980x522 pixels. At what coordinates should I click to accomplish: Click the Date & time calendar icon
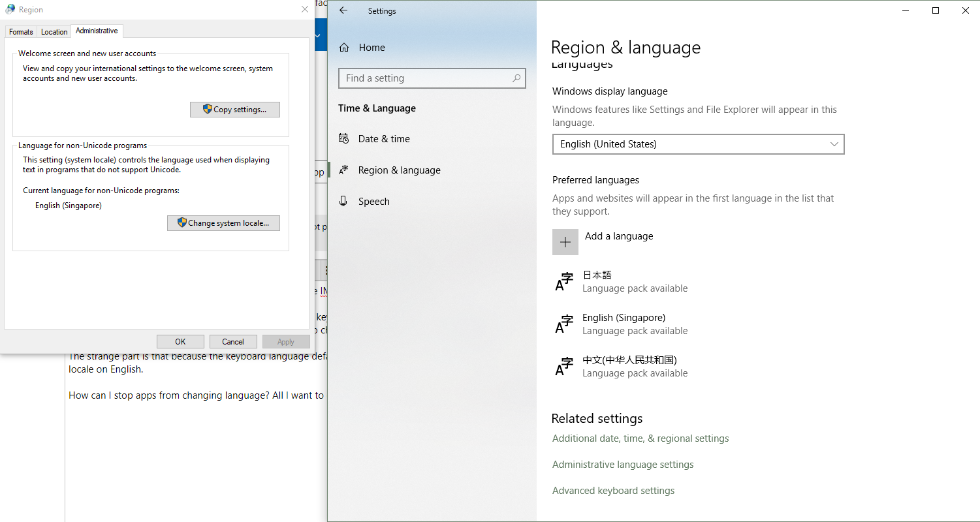(343, 138)
